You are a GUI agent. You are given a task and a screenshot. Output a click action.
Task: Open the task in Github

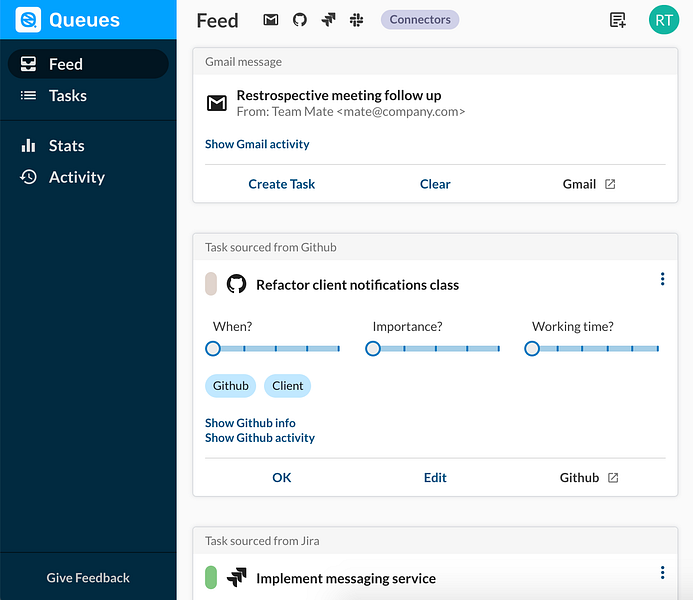click(589, 478)
